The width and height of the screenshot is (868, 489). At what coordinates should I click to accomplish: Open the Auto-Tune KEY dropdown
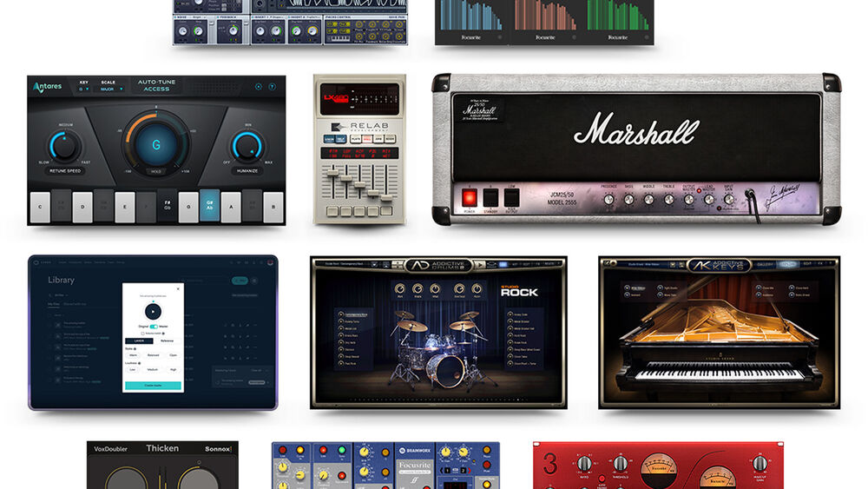point(83,89)
